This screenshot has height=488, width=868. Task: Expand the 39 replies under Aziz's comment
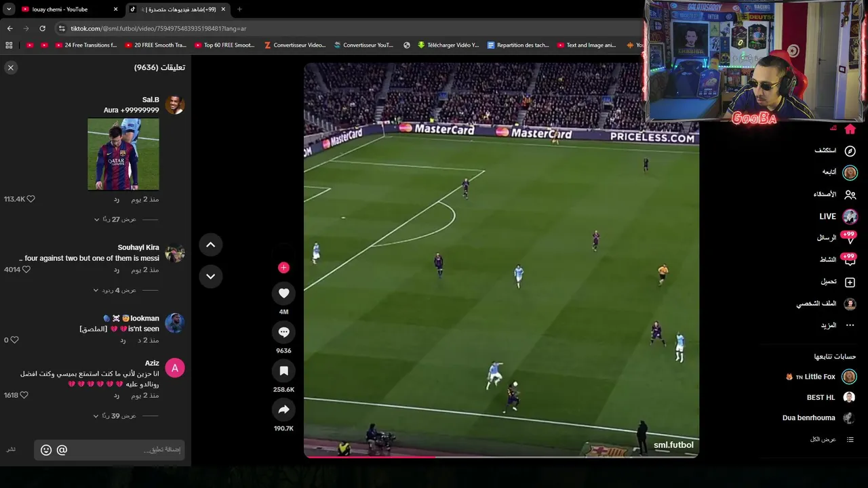click(x=115, y=415)
